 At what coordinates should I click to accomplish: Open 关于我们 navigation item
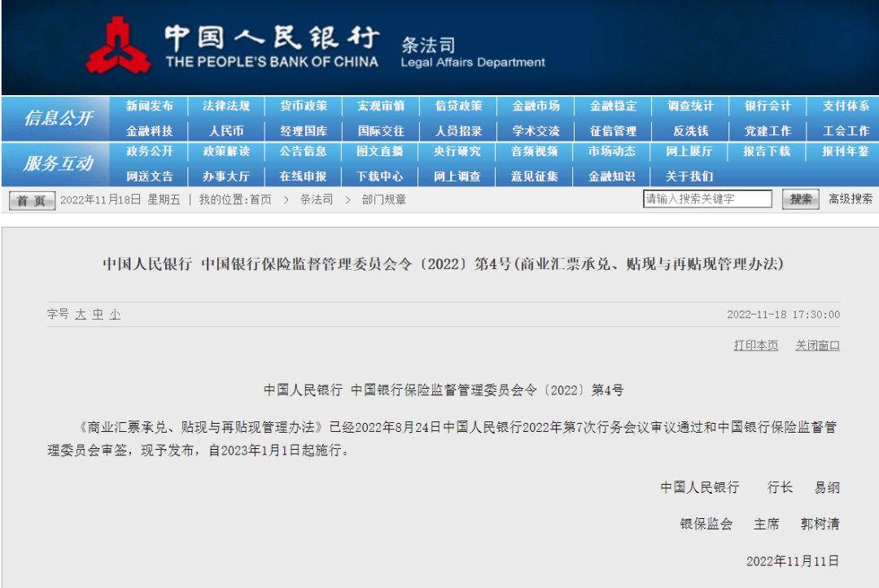[x=689, y=176]
